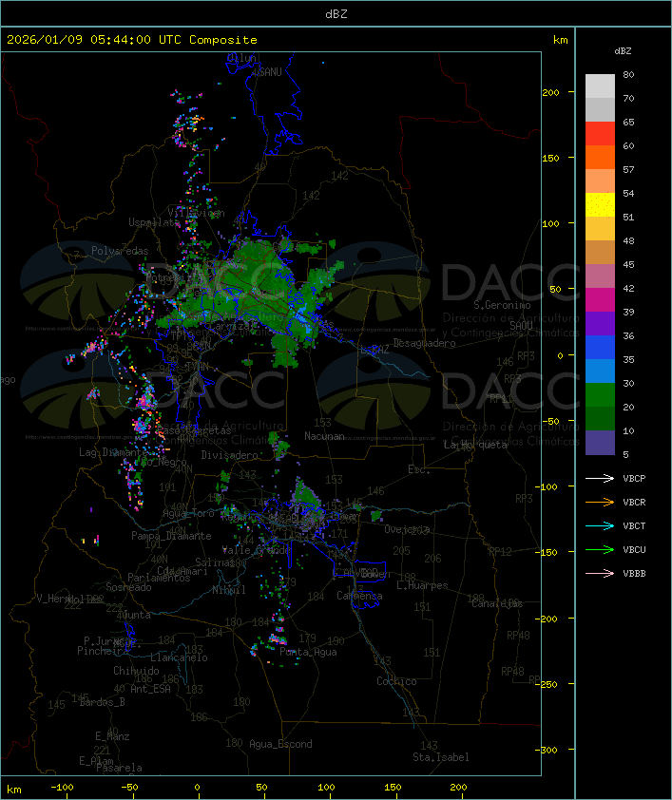This screenshot has height=800, width=672.
Task: Click the dBZ title at the top
Action: pyautogui.click(x=336, y=13)
